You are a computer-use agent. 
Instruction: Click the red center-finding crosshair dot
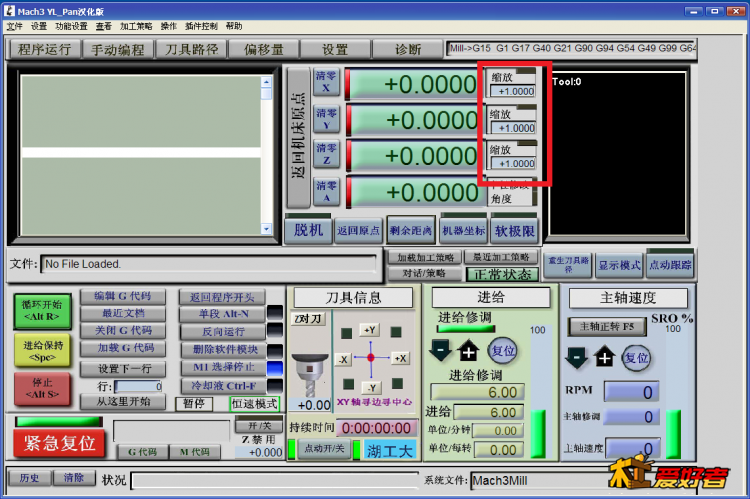tap(371, 357)
